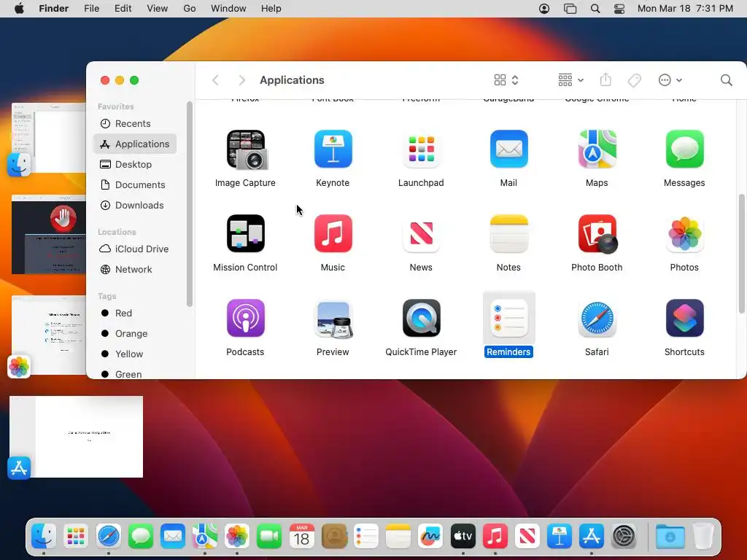The width and height of the screenshot is (747, 560).
Task: Open Freeform from the Dock
Action: pyautogui.click(x=430, y=537)
